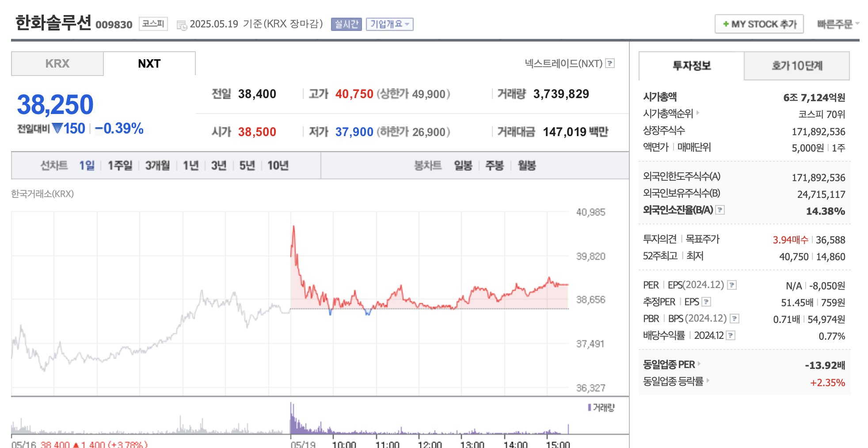
Task: Switch to 주봉 candlestick chart
Action: coord(495,166)
